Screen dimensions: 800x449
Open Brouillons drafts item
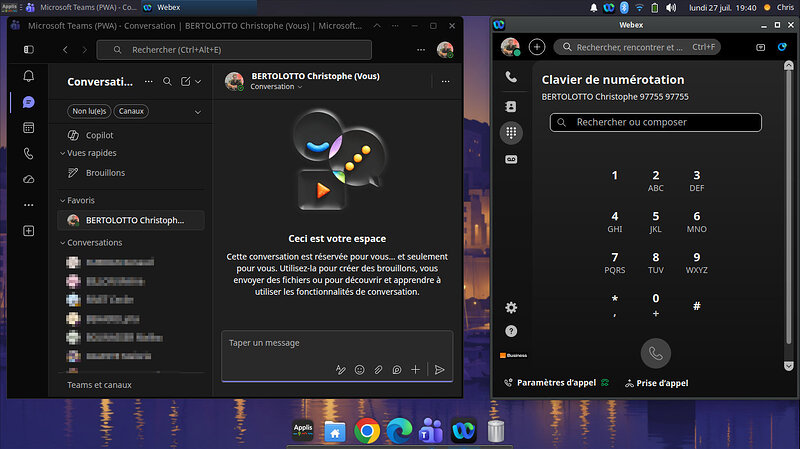click(x=132, y=173)
